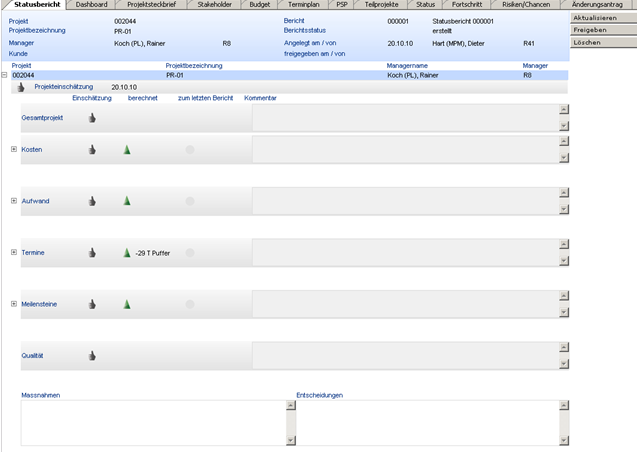Select the PSP tab

[x=342, y=4]
